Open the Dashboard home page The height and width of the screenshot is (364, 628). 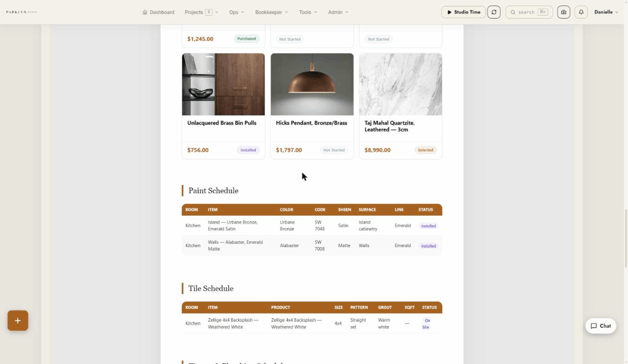point(158,12)
